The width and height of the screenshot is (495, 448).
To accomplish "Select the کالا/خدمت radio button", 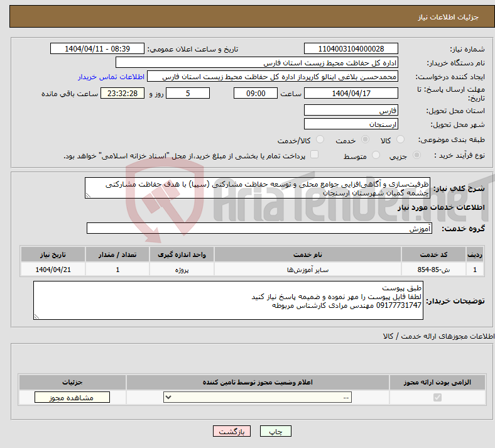I will point(320,139).
